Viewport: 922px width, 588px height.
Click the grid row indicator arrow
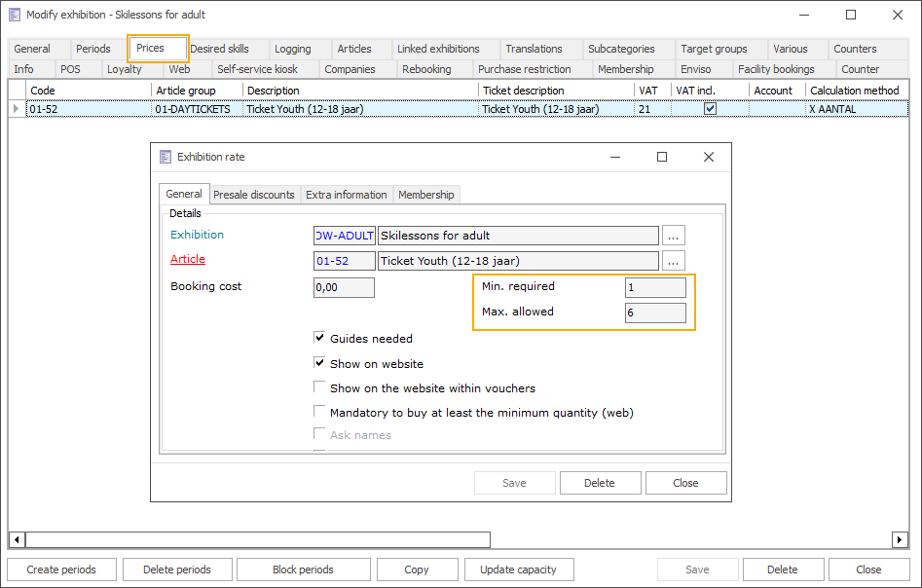click(x=15, y=109)
